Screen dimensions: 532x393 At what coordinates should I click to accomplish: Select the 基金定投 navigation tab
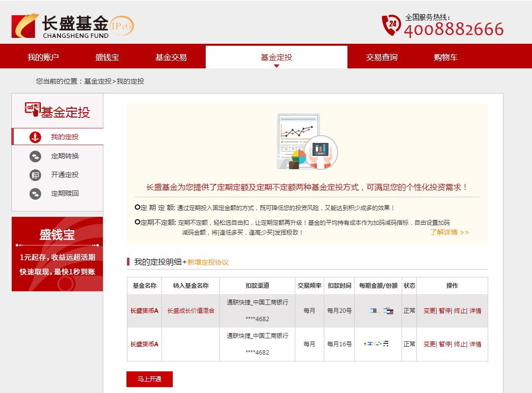pyautogui.click(x=277, y=58)
